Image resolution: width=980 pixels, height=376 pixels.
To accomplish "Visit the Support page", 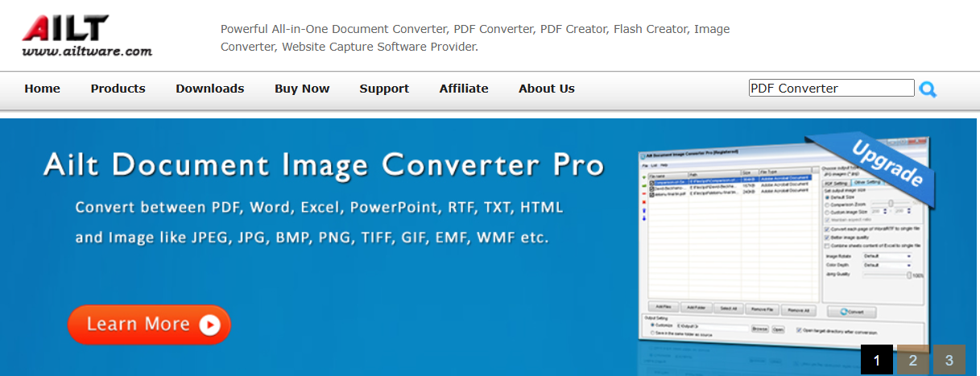I will tap(384, 89).
